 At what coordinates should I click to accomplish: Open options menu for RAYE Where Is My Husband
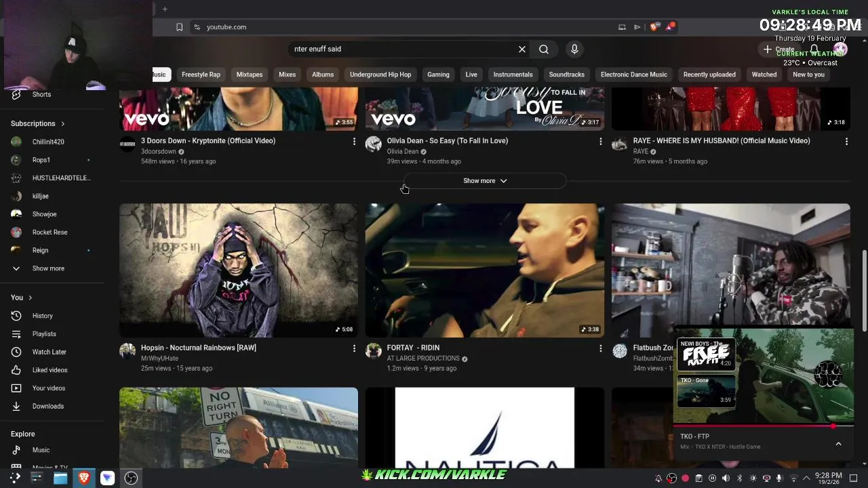846,142
